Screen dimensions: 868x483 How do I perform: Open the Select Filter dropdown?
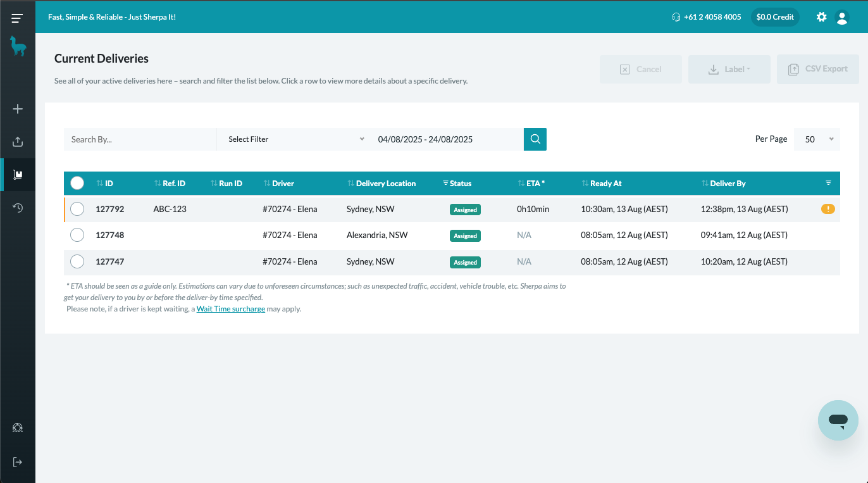[294, 139]
